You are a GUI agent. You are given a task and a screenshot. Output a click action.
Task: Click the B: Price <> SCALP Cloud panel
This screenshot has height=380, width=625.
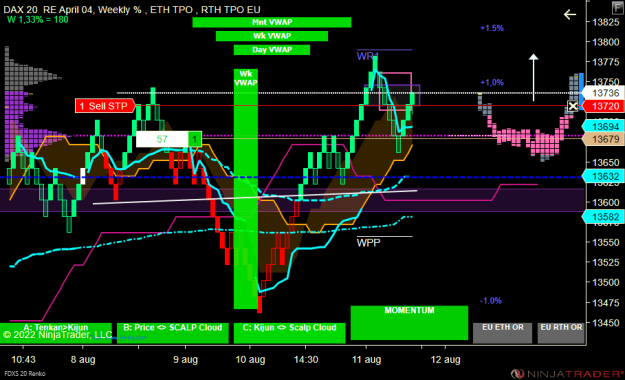(x=173, y=333)
